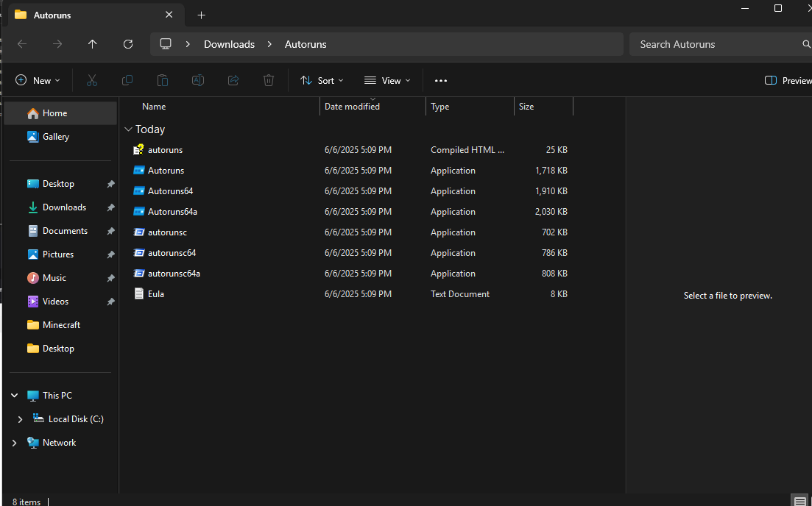Sort by the Size column header

coord(526,107)
